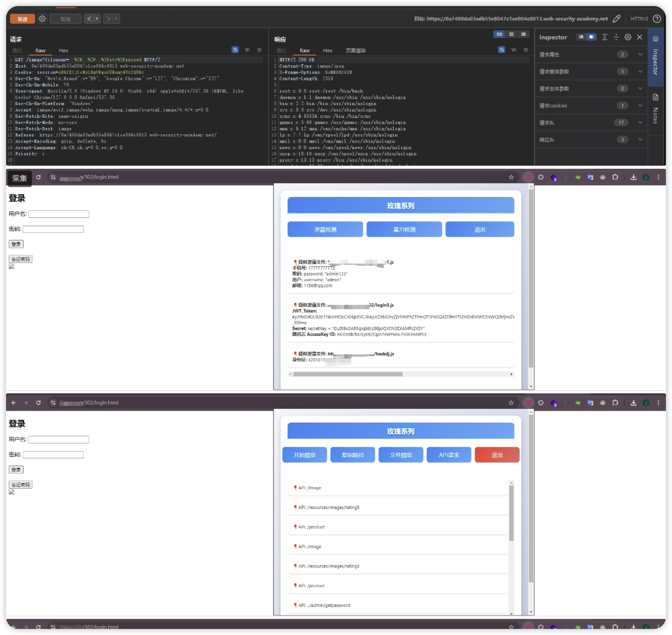672x635 pixels.
Task: Click the edit target pencil icon
Action: [616, 19]
